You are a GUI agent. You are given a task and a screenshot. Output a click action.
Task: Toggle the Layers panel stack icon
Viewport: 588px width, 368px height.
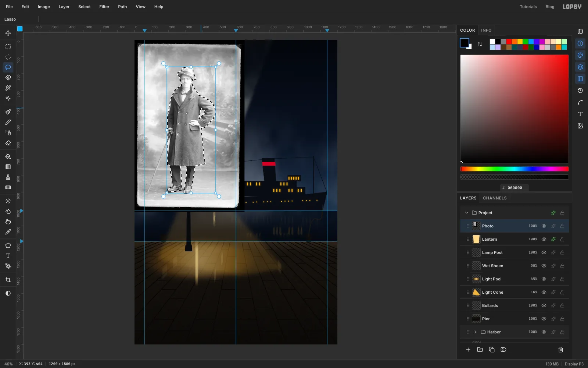[580, 67]
